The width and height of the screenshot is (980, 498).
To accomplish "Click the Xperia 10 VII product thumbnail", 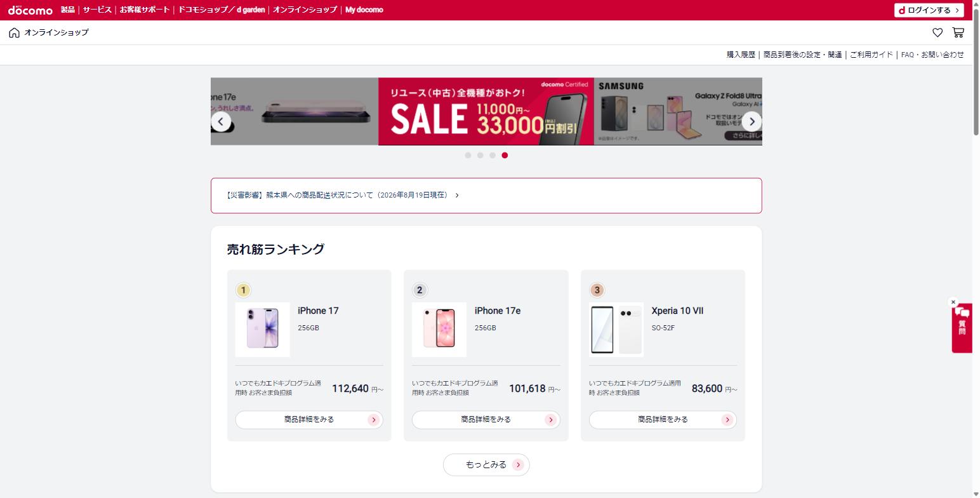I will click(616, 330).
